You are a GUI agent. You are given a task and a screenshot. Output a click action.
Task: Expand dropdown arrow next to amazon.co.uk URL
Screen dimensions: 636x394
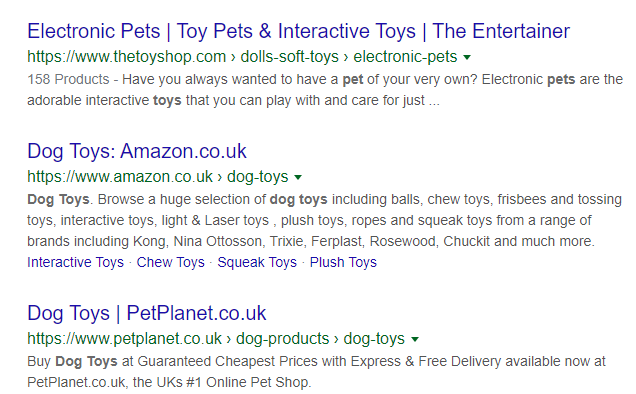[298, 177]
